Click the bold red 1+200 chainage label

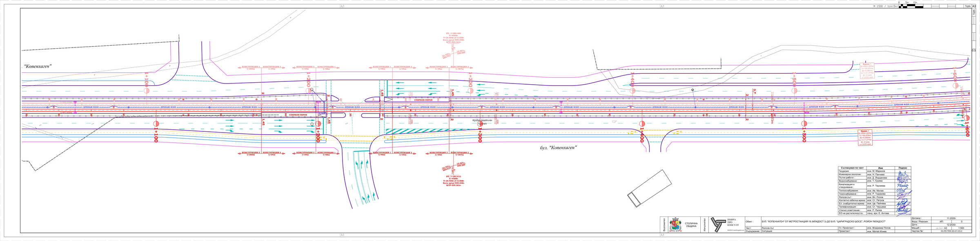(318, 135)
